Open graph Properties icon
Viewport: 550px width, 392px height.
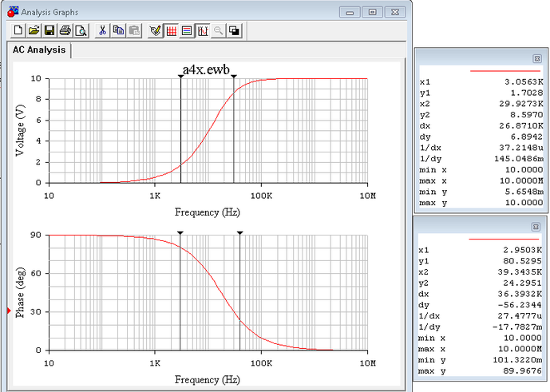[x=156, y=30]
